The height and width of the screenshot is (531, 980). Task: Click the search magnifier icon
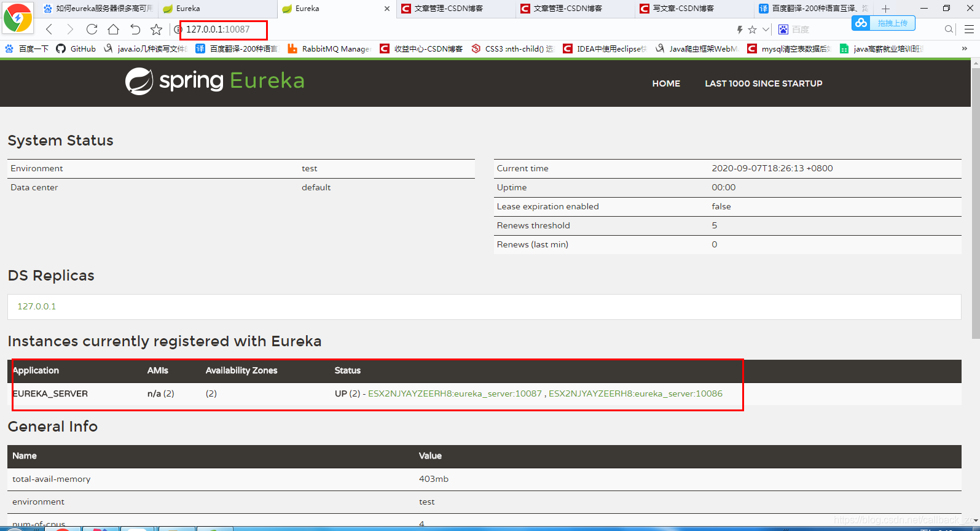949,29
